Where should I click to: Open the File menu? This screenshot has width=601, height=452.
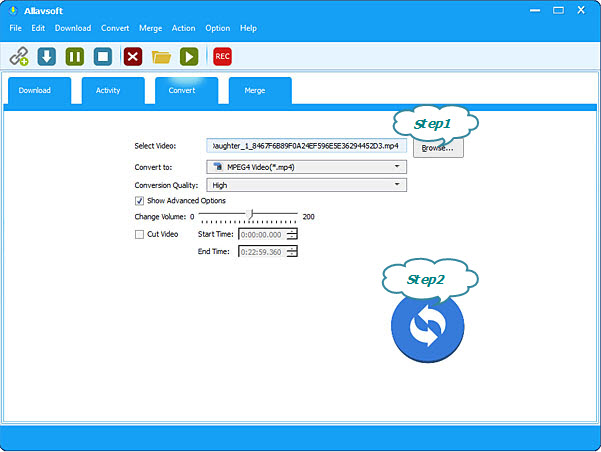pyautogui.click(x=15, y=28)
